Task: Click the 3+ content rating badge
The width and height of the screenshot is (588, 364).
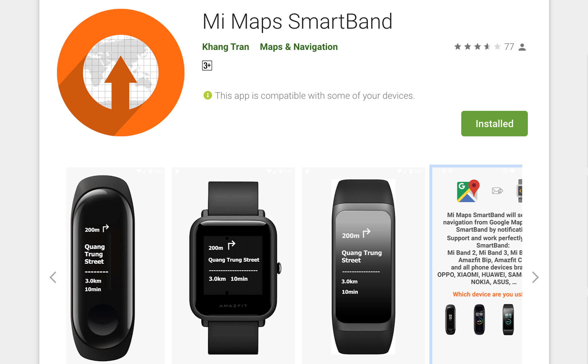Action: 207,65
